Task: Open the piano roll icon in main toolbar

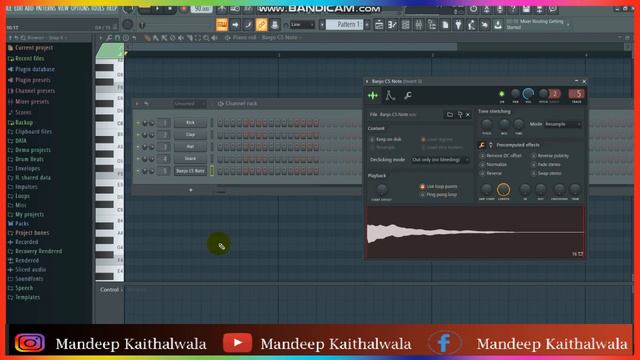Action: click(392, 25)
